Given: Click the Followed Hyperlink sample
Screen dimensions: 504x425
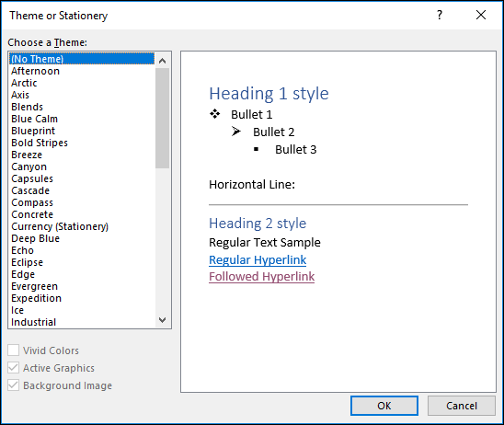Looking at the screenshot, I should (x=261, y=277).
